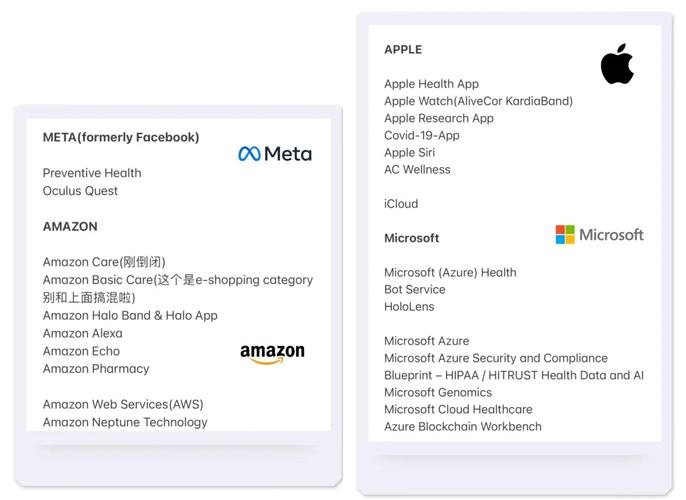Open Amazon Halo Band & Halo App
686x500 pixels.
pyautogui.click(x=130, y=316)
